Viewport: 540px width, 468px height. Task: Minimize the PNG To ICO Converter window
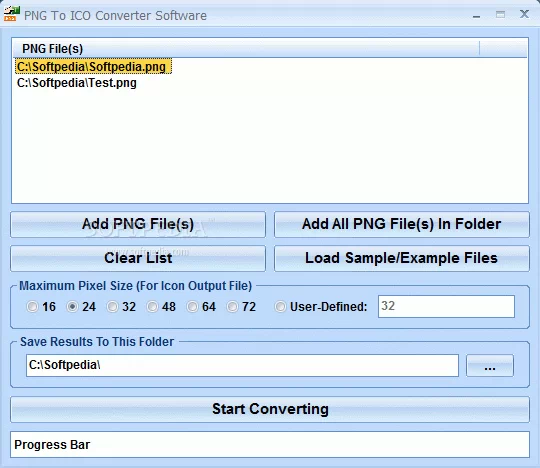click(476, 15)
